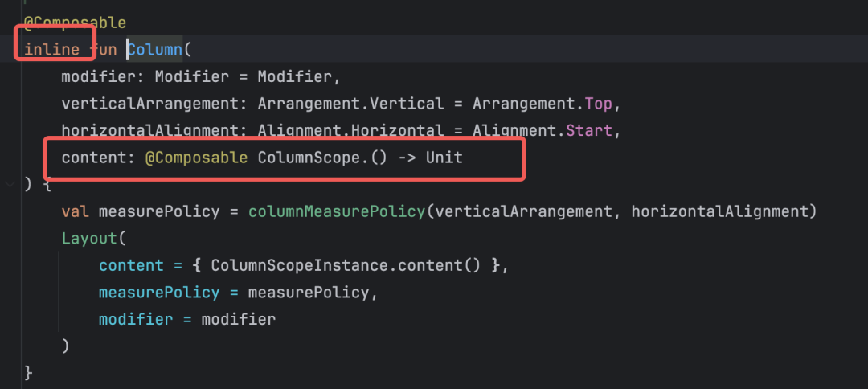Click the modifier parameter on the first parameter line

[x=99, y=77]
